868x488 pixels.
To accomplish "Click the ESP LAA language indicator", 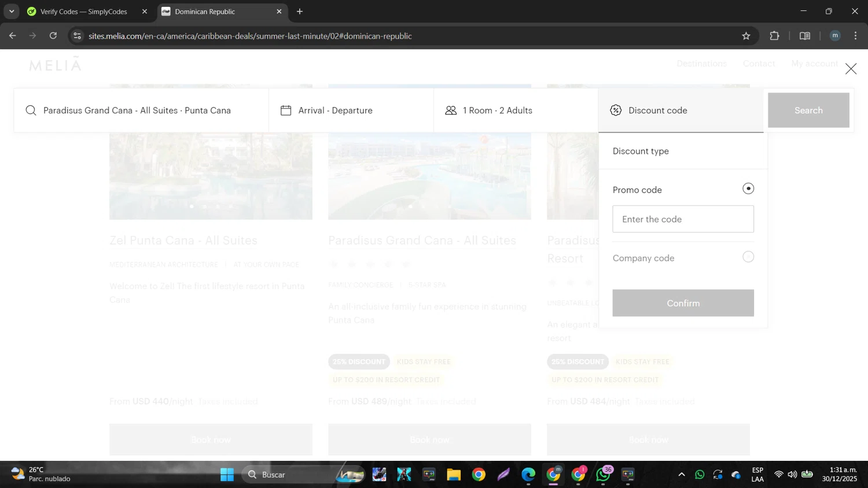I will pos(757,475).
